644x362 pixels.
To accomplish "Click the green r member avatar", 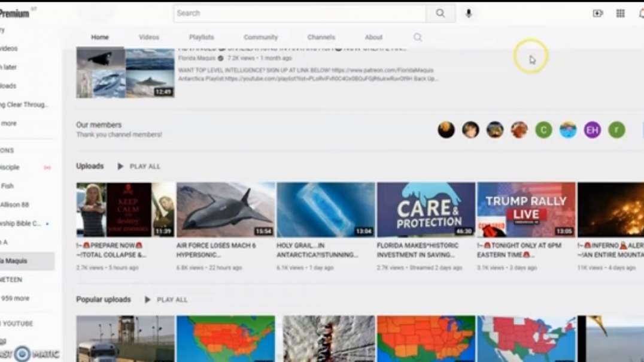I will coord(616,130).
